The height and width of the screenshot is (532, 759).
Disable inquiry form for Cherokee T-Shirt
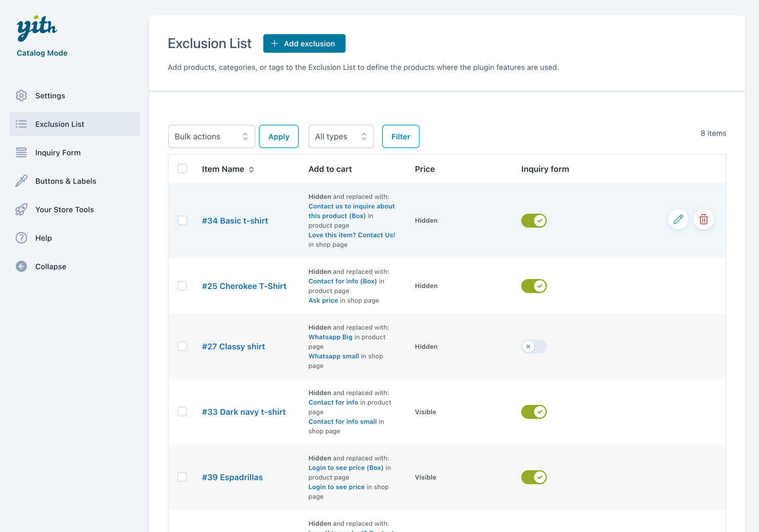(x=534, y=286)
